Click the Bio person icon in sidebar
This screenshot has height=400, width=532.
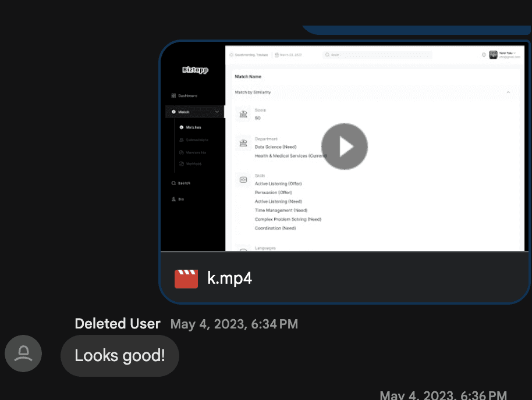pos(173,199)
